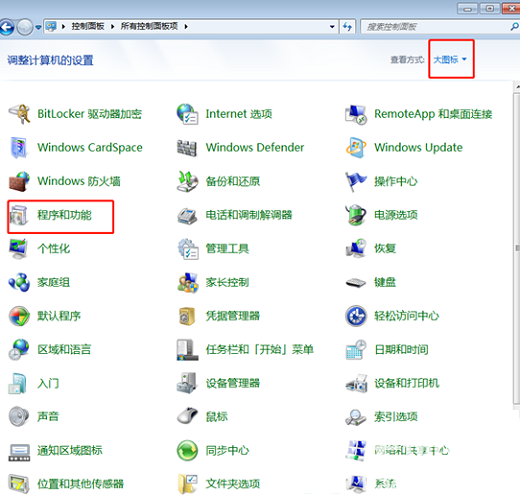
Task: Click the Windows Defender wall icon
Action: pos(187,148)
